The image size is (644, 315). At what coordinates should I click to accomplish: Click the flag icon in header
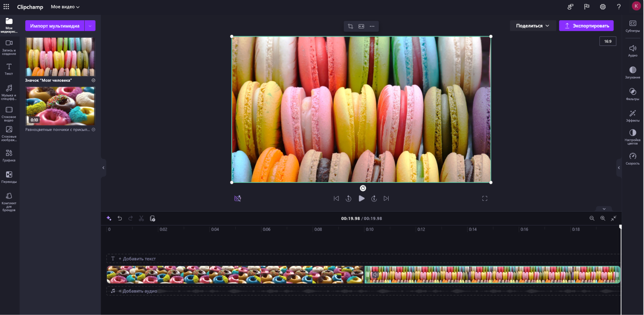587,6
